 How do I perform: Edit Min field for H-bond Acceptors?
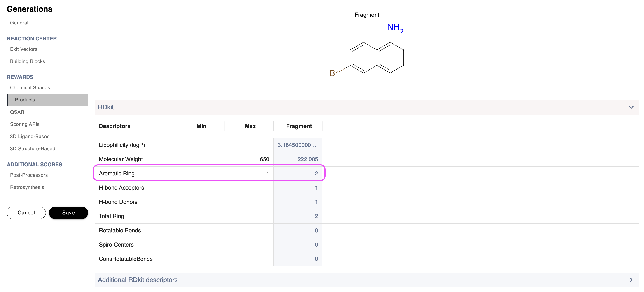pyautogui.click(x=201, y=188)
